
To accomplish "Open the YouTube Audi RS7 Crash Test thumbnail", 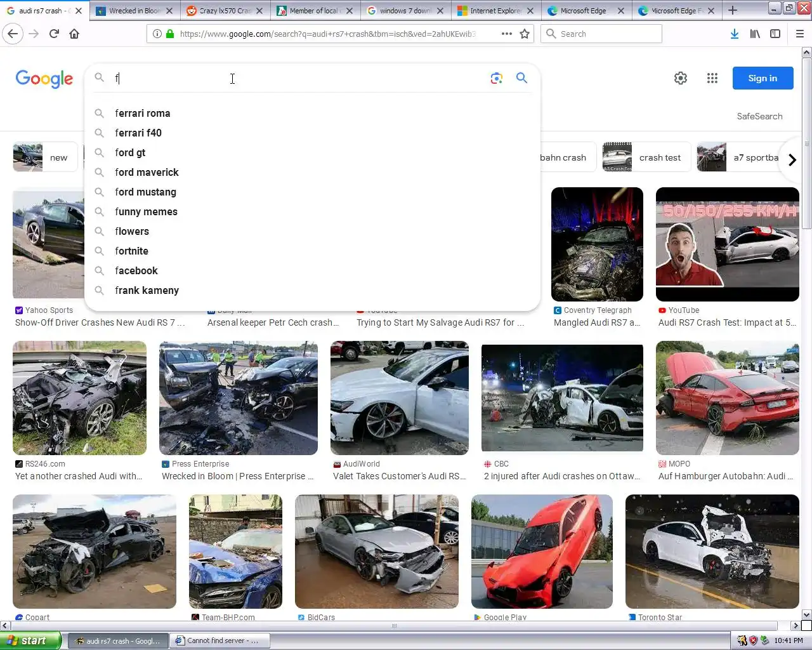I will coord(727,244).
